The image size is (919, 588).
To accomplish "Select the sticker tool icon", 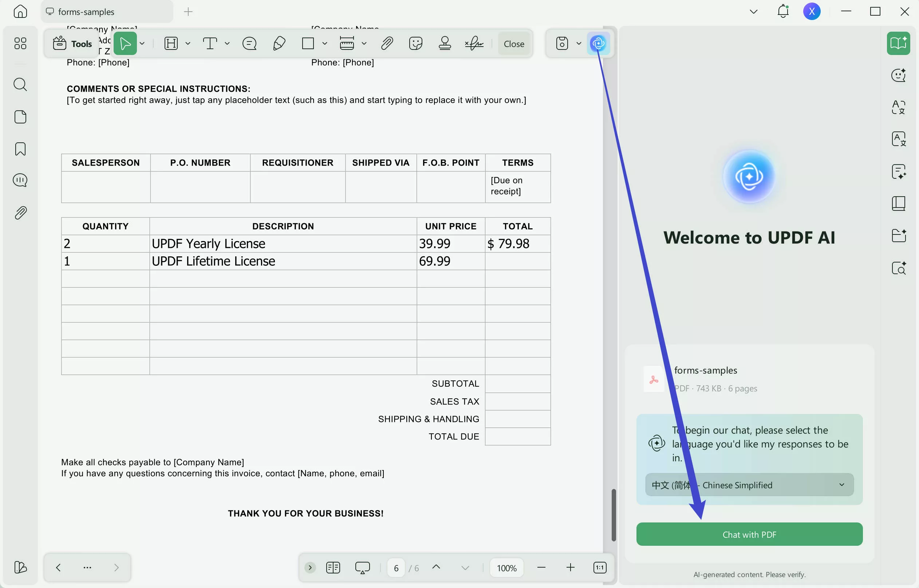I will coord(415,44).
